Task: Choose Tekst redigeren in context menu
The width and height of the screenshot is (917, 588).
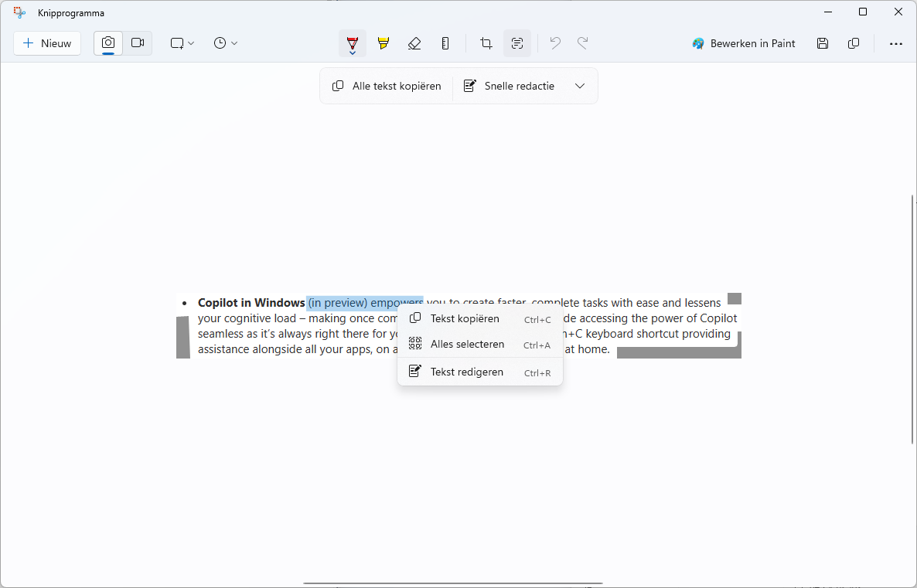Action: tap(480, 372)
